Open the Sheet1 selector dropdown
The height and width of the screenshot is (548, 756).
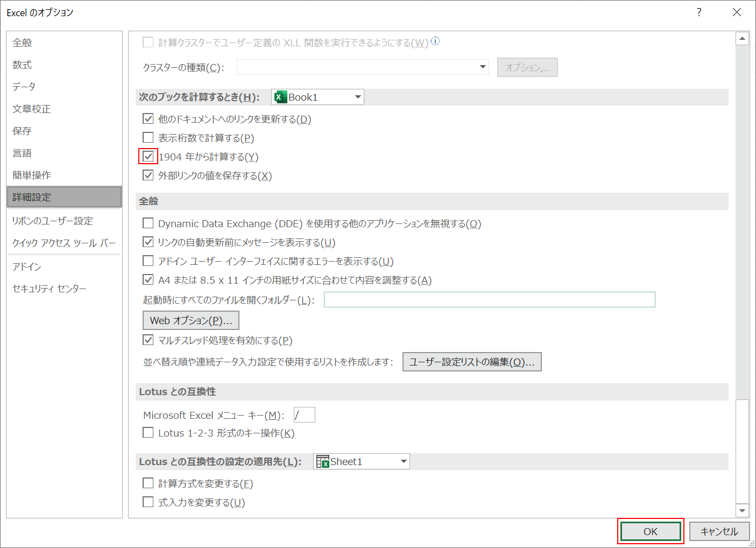tap(402, 461)
